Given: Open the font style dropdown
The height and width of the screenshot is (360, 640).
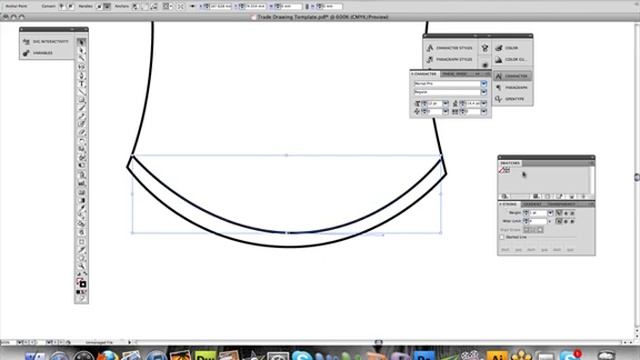Looking at the screenshot, I should coord(484,92).
